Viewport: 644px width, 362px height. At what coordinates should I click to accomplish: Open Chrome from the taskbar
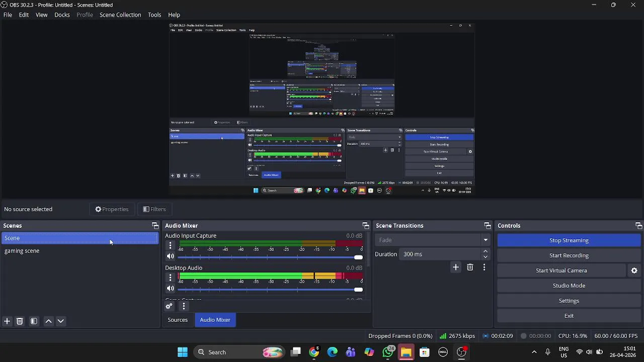[x=314, y=352]
